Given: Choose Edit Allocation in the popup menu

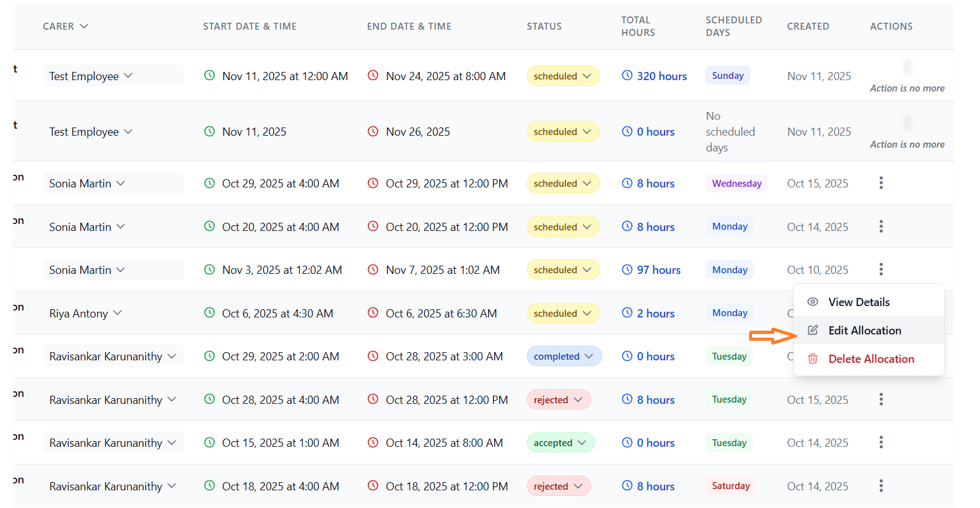Looking at the screenshot, I should (864, 330).
